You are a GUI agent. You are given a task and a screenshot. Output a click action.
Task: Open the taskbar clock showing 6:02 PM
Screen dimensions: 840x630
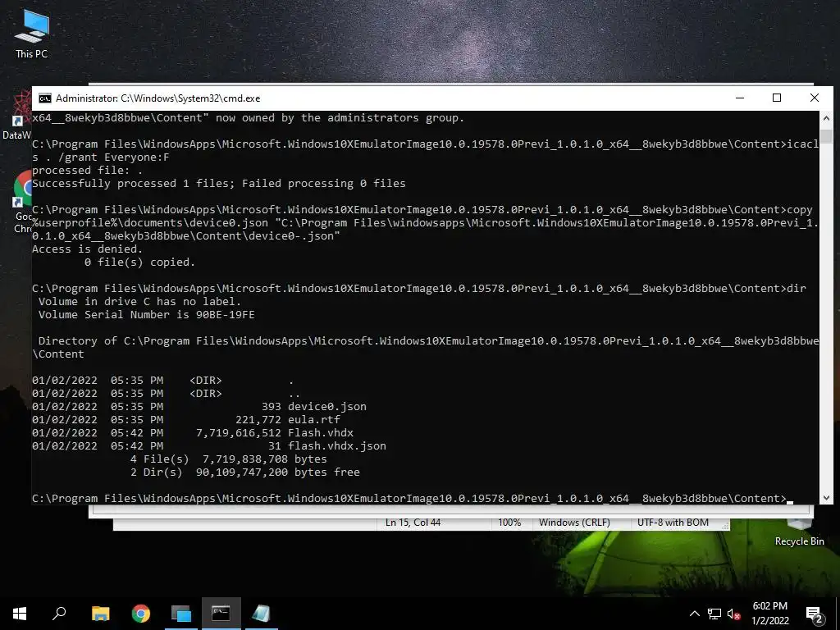pos(769,614)
